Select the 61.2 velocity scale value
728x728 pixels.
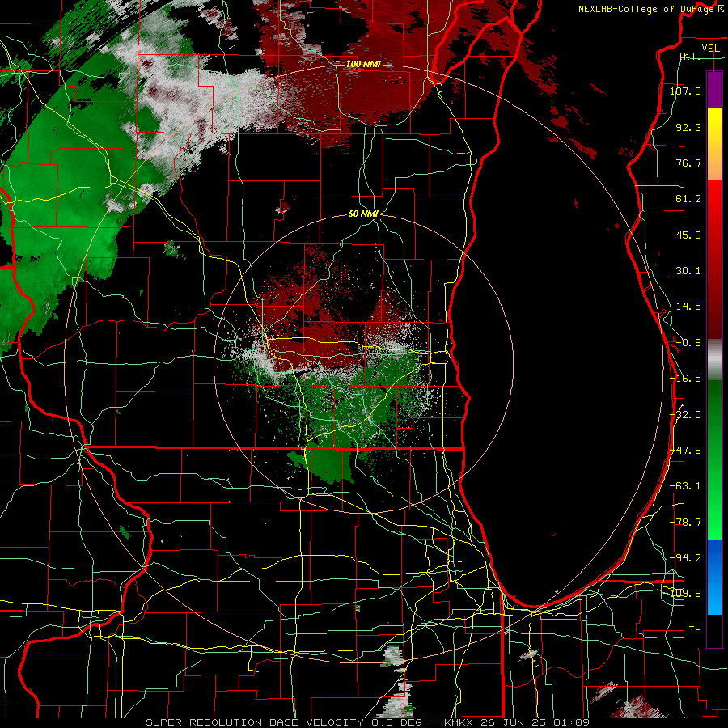(688, 199)
